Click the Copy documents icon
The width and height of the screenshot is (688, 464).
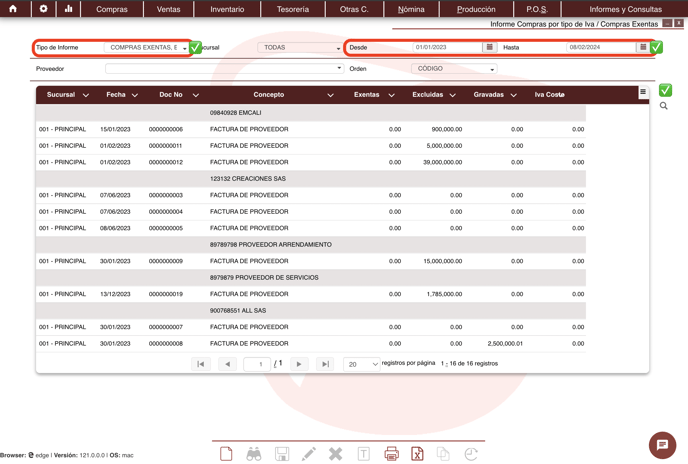(443, 454)
